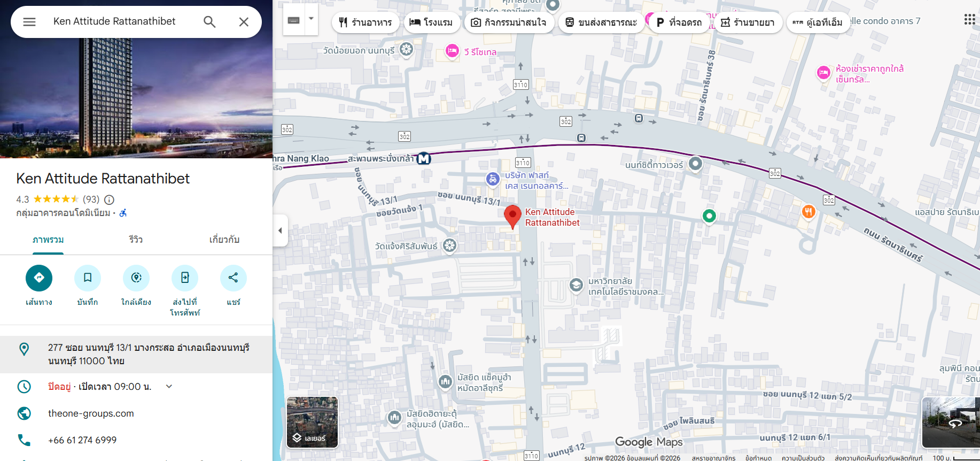Show rating details info icon
980x461 pixels.
pyautogui.click(x=109, y=199)
